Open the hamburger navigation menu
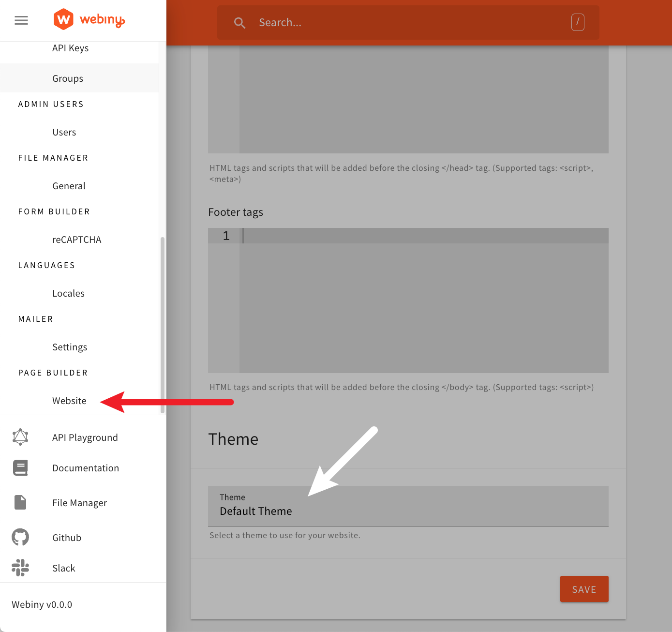Image resolution: width=672 pixels, height=632 pixels. pos(21,20)
